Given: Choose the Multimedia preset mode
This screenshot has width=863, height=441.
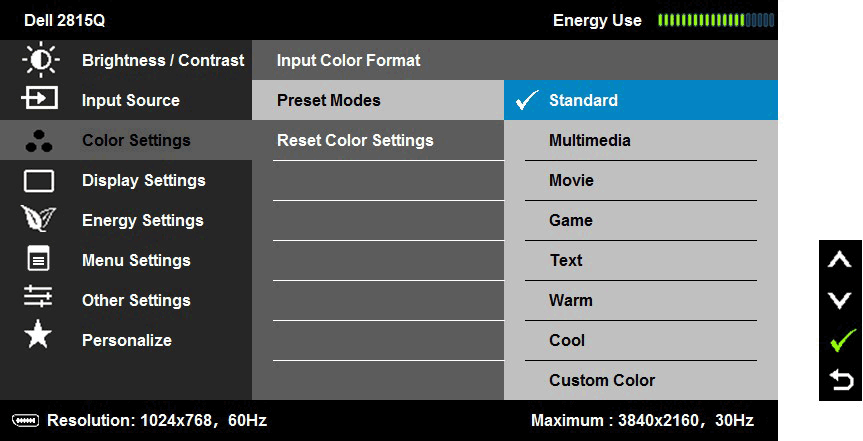Looking at the screenshot, I should click(x=641, y=140).
